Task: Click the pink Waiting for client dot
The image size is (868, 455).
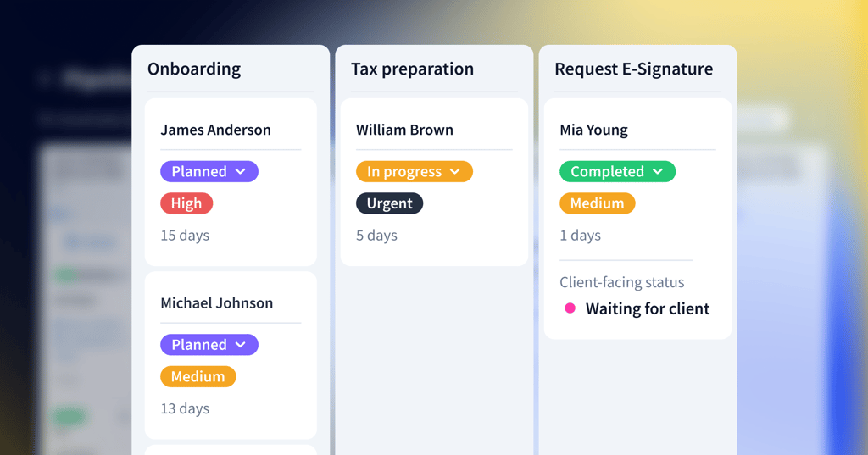Action: [x=570, y=308]
